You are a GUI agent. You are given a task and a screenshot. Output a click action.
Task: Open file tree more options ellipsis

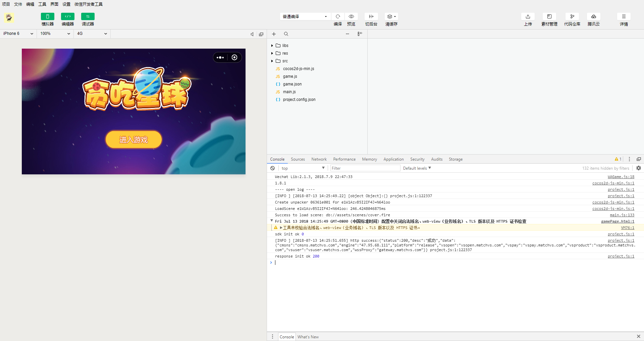coord(347,34)
